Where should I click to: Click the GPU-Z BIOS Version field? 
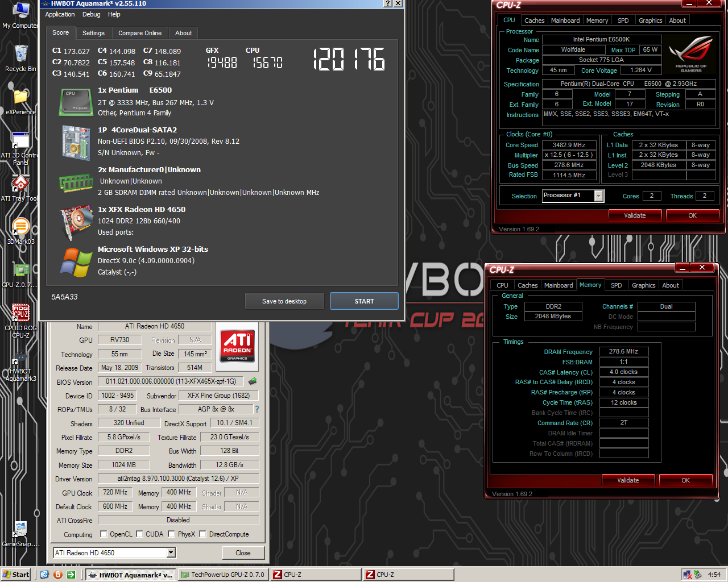(x=171, y=381)
